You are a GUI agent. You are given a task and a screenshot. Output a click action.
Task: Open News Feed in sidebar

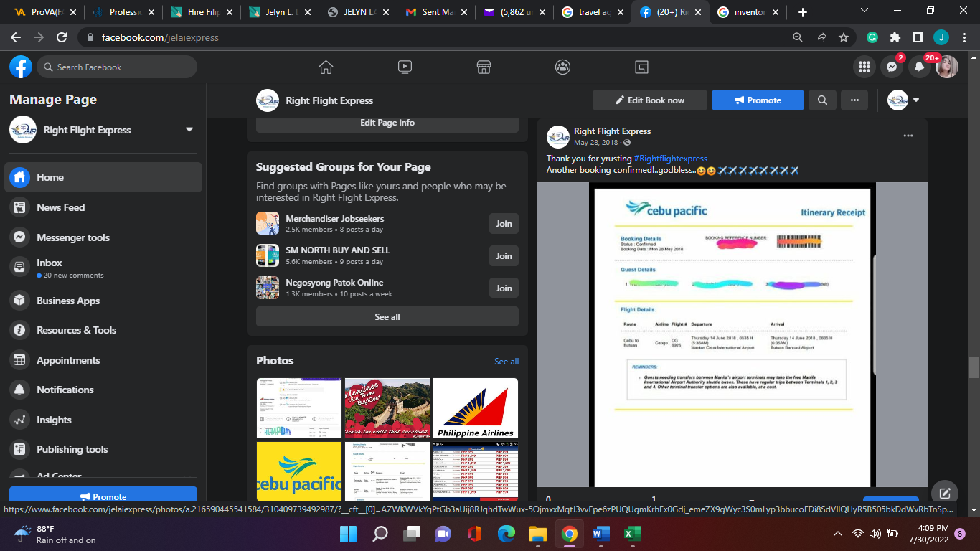click(x=103, y=207)
